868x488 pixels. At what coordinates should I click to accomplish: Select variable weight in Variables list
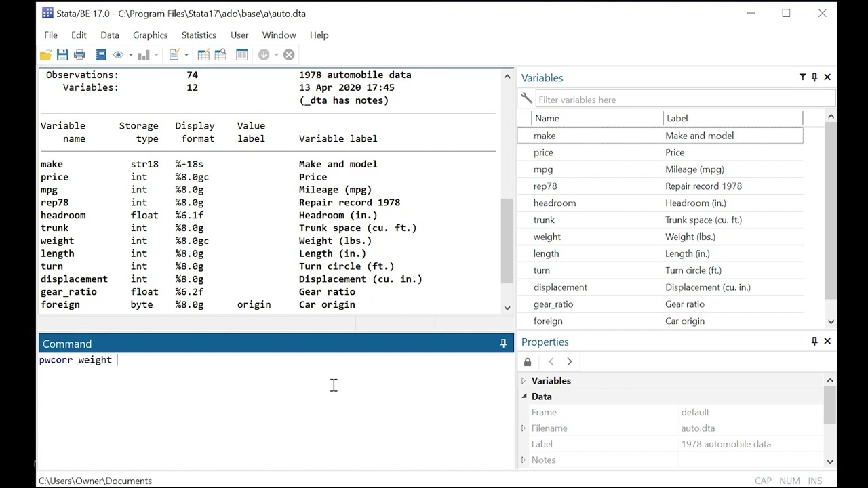(x=660, y=237)
